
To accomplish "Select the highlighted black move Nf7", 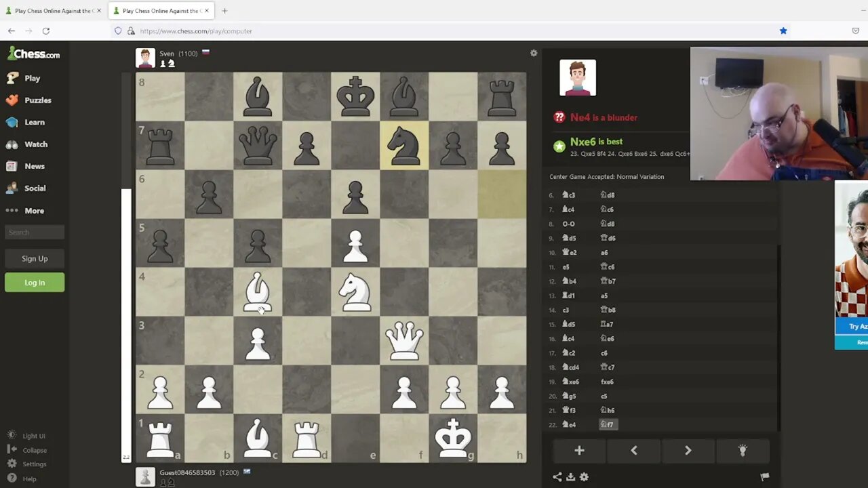I will tap(608, 424).
